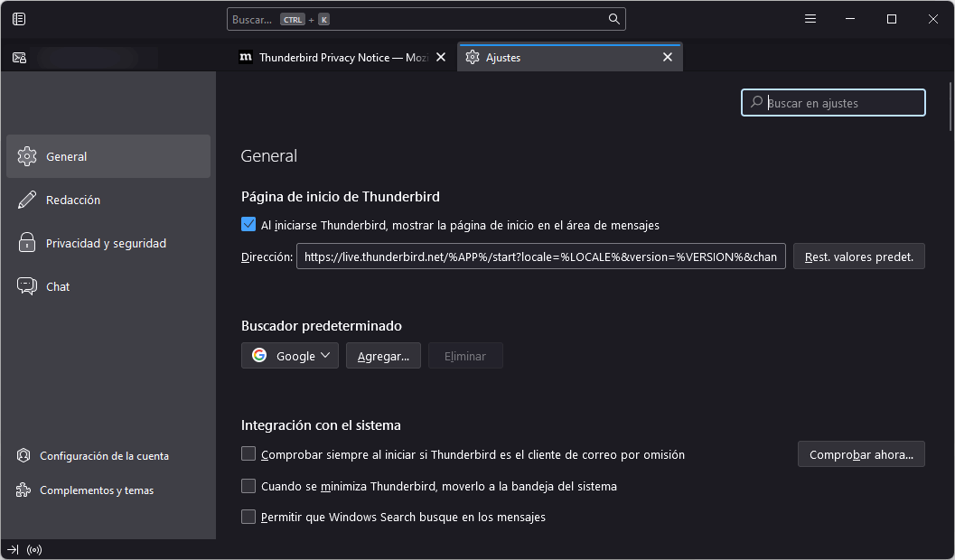
Task: Disable showing start page on Thunderbird launch
Action: click(249, 225)
